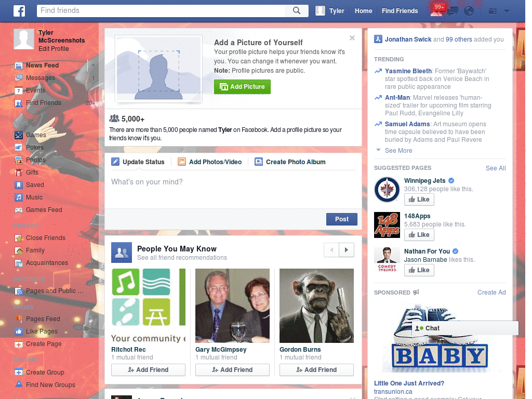
Task: Select the Create Photo Album tab
Action: pos(290,162)
